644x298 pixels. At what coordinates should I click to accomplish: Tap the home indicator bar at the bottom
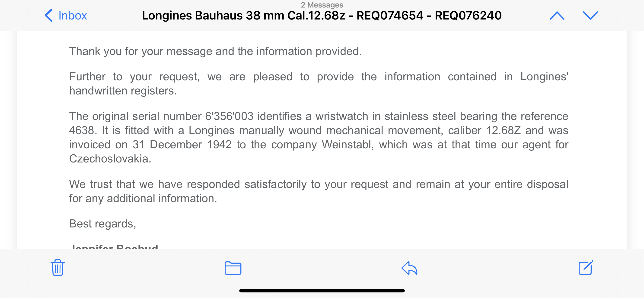click(x=322, y=291)
